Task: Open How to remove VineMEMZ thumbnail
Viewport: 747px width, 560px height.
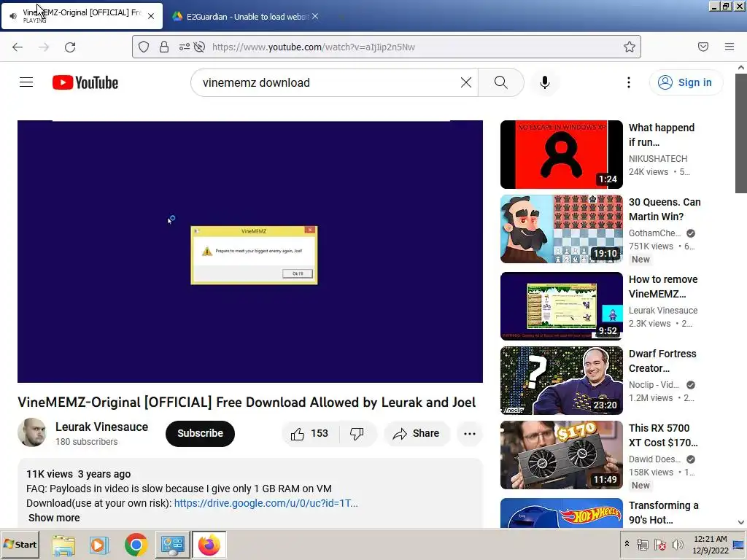Action: [562, 306]
